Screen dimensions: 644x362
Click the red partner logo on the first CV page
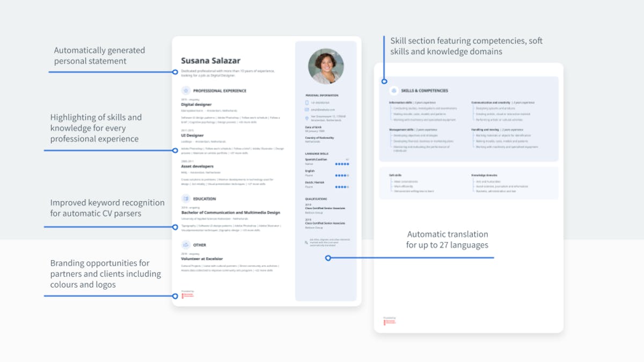coord(187,295)
